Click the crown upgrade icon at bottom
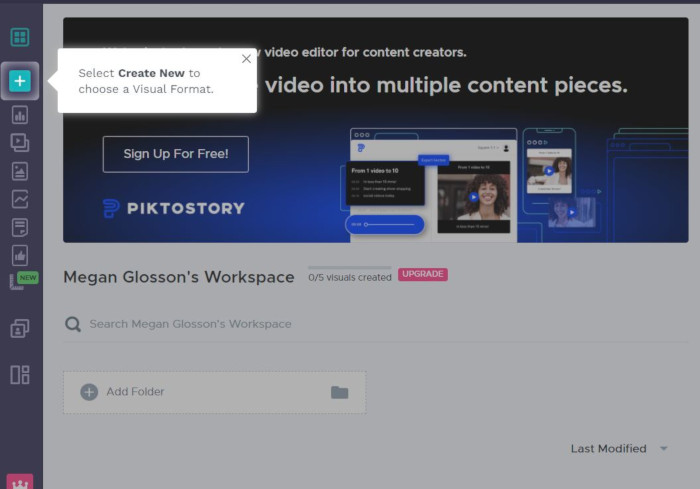The image size is (700, 489). [x=20, y=481]
